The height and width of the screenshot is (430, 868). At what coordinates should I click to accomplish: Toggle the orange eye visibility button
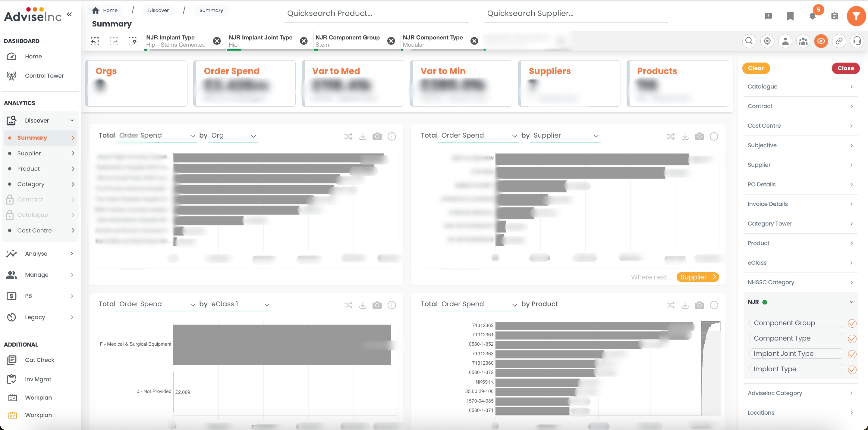(x=821, y=41)
